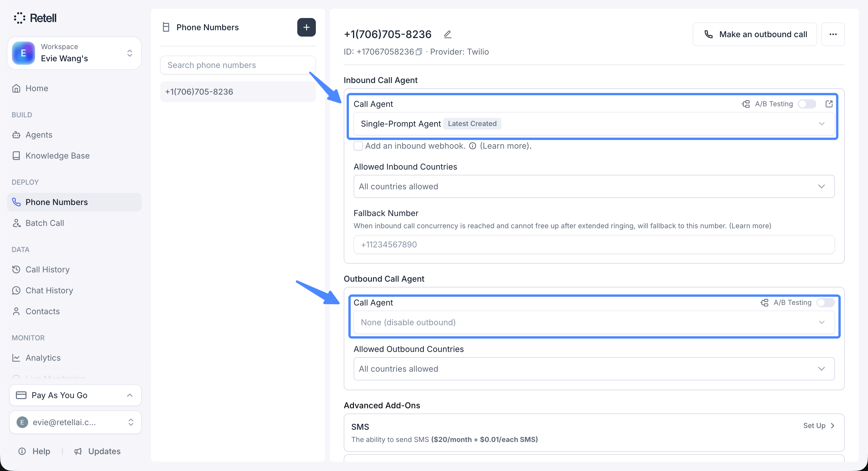Click the Latest Created badge

(472, 124)
